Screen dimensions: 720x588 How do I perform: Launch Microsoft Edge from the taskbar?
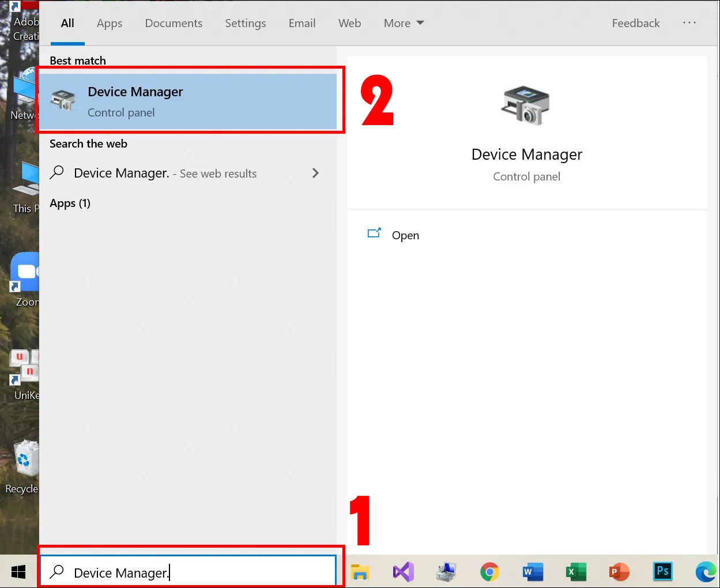coord(706,572)
